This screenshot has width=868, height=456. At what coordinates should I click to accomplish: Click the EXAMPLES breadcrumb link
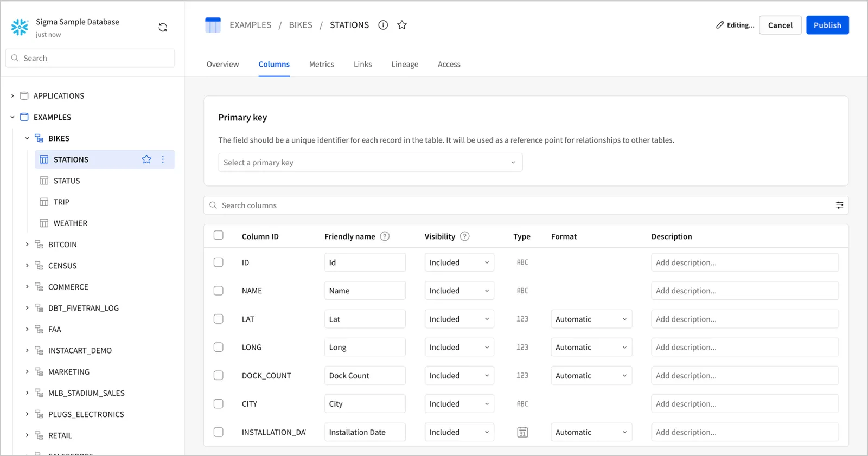250,25
